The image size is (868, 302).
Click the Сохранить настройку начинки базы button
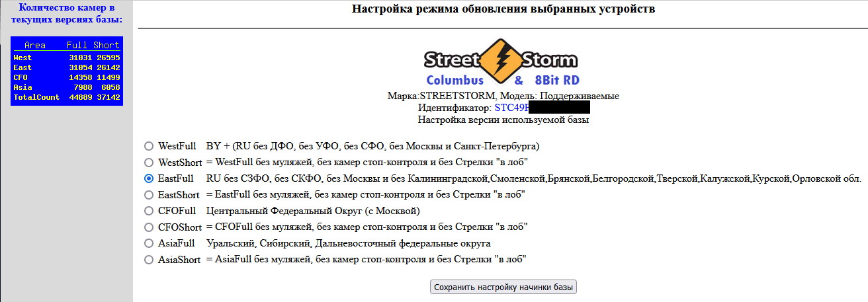click(503, 287)
